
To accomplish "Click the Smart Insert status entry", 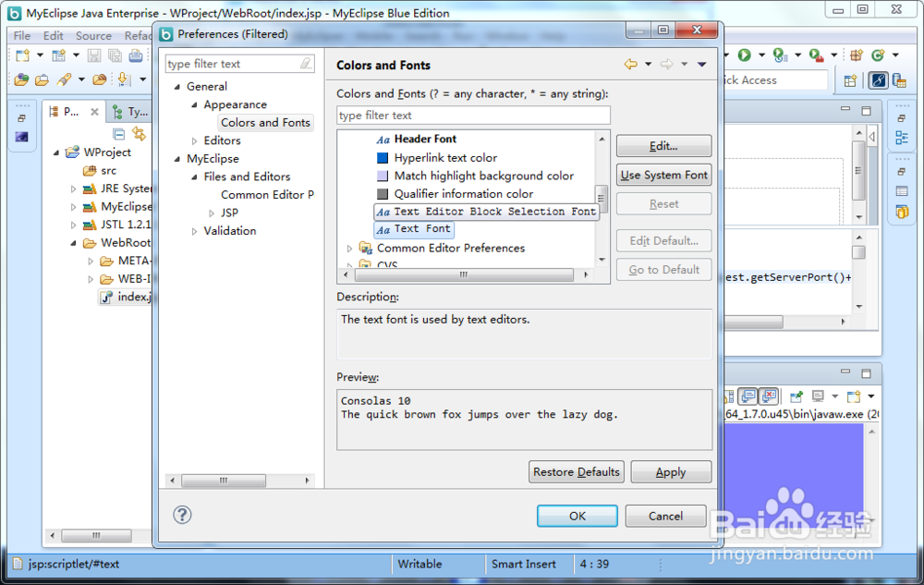I will 523,565.
